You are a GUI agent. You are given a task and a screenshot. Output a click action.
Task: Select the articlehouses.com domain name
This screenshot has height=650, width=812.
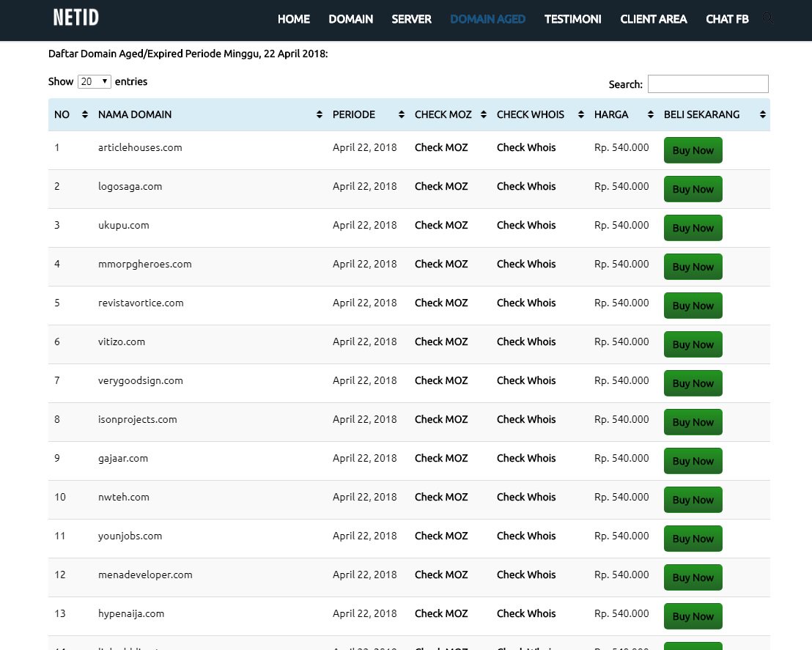tap(140, 147)
